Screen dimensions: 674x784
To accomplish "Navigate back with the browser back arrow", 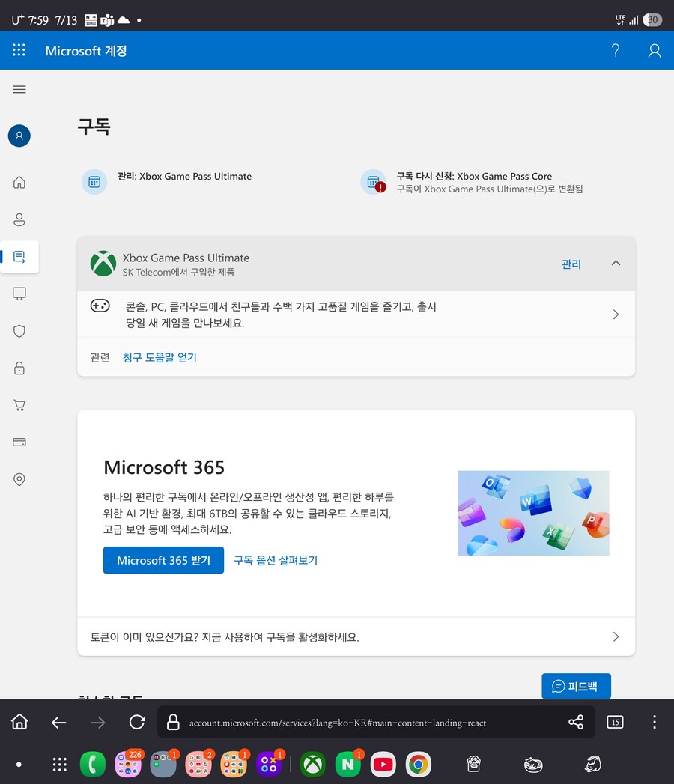I will 59,722.
